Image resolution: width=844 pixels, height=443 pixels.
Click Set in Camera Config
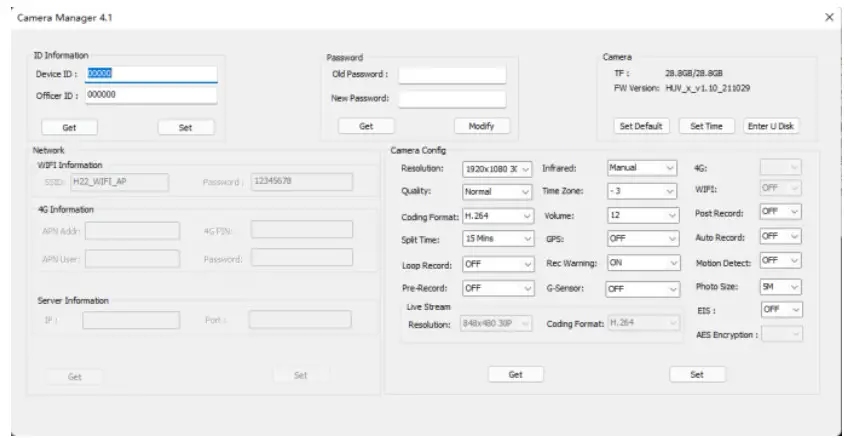coord(697,375)
